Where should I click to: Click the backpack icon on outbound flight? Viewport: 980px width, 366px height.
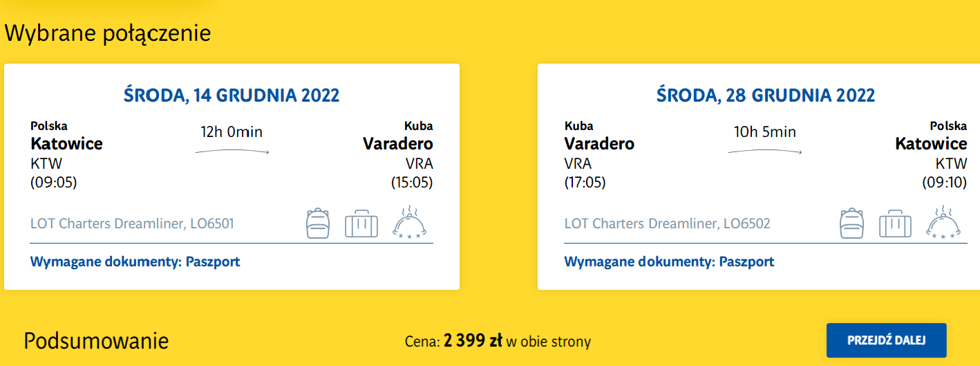[x=318, y=223]
